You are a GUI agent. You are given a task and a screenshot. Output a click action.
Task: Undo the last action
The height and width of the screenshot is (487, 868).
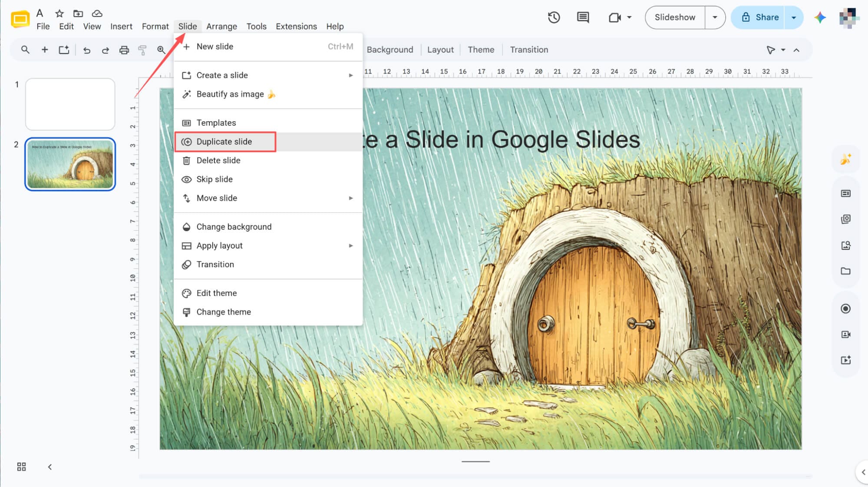87,50
